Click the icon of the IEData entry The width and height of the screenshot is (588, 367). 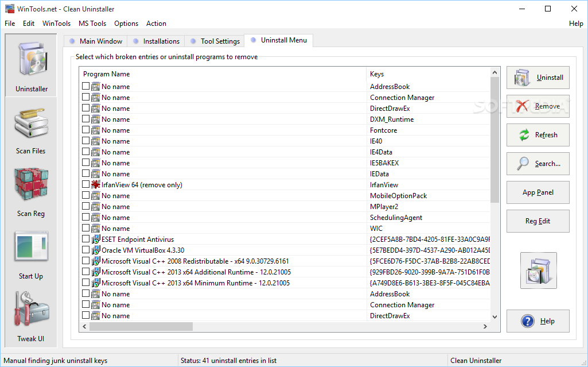pyautogui.click(x=96, y=173)
